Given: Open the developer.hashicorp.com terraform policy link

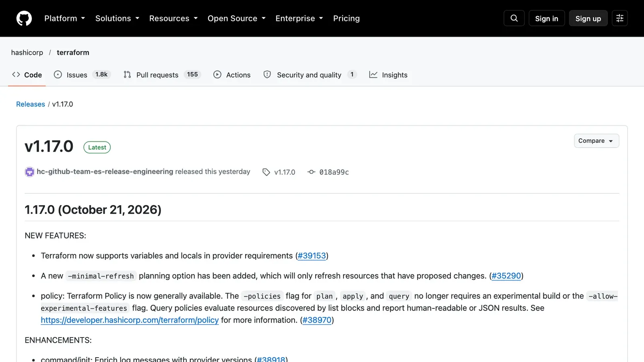Looking at the screenshot, I should point(130,320).
